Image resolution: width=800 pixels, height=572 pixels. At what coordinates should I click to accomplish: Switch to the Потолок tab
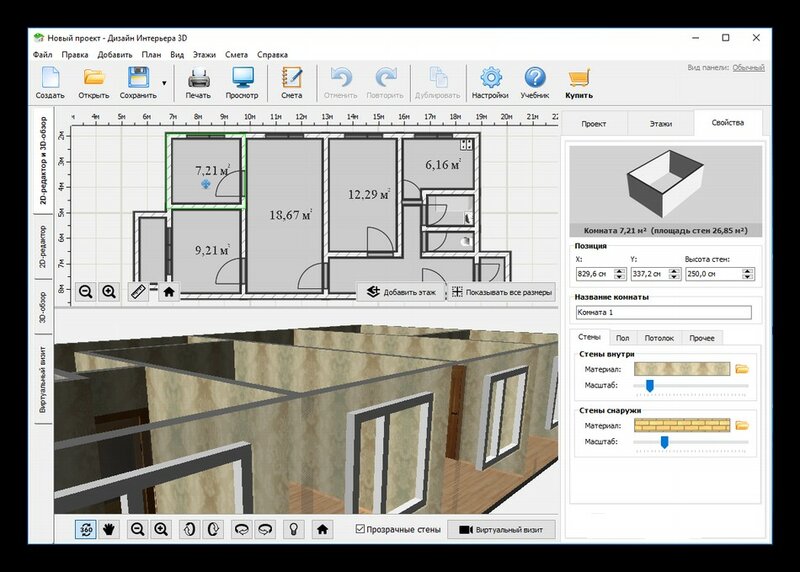pos(658,339)
